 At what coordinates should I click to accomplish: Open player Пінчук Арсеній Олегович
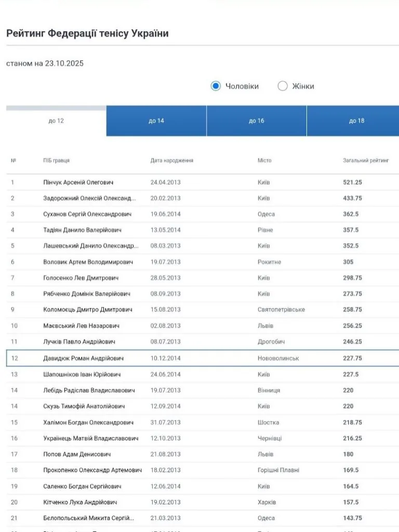[78, 182]
